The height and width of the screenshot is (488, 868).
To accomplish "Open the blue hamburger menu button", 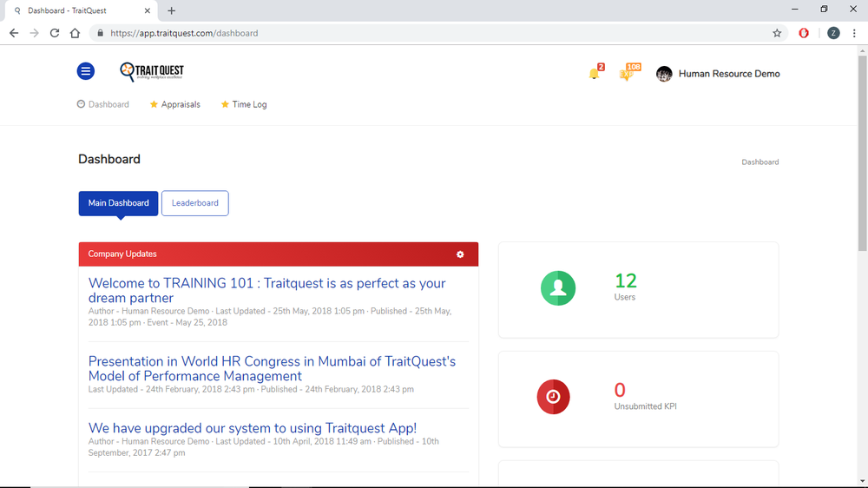I will (86, 71).
